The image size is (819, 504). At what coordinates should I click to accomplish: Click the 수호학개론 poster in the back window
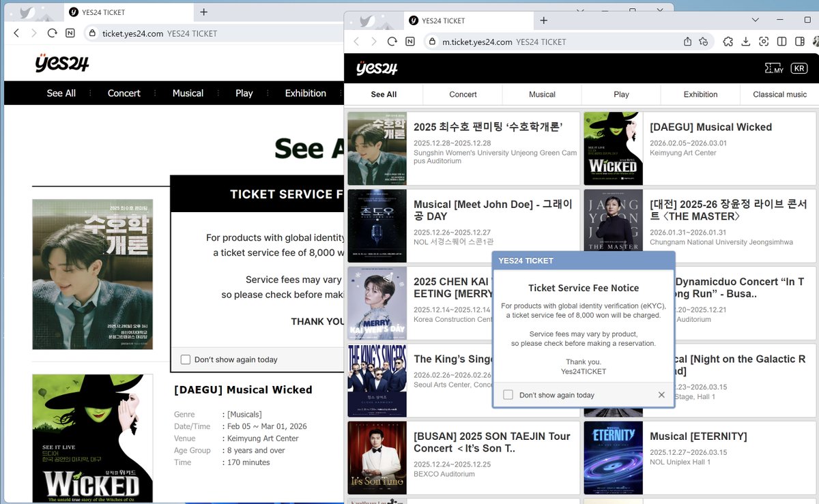(92, 274)
